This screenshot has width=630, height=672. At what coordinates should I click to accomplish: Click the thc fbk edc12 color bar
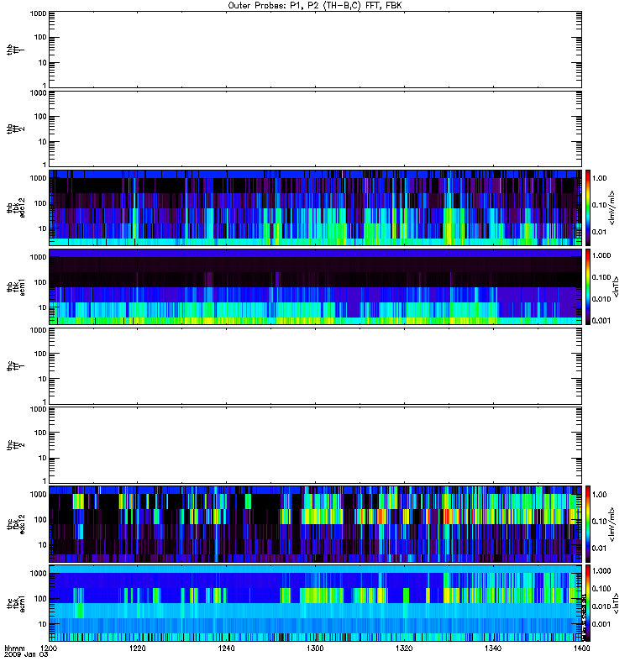pos(588,524)
